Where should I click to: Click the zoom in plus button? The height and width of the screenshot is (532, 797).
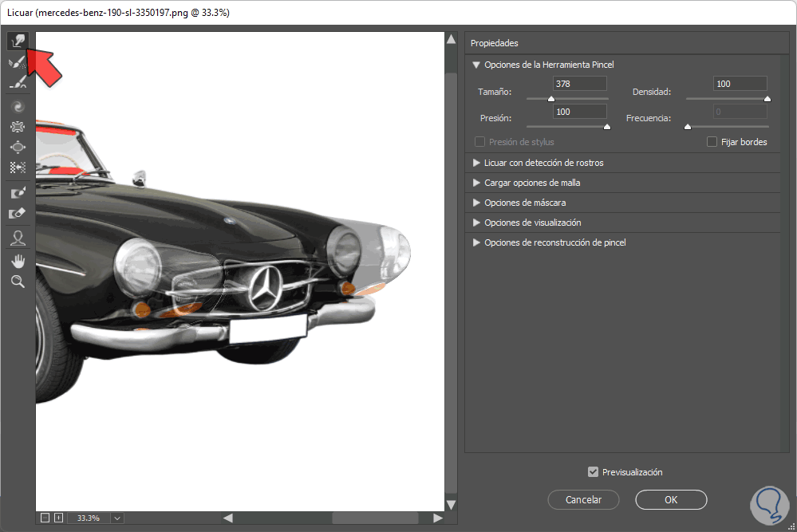pyautogui.click(x=58, y=518)
